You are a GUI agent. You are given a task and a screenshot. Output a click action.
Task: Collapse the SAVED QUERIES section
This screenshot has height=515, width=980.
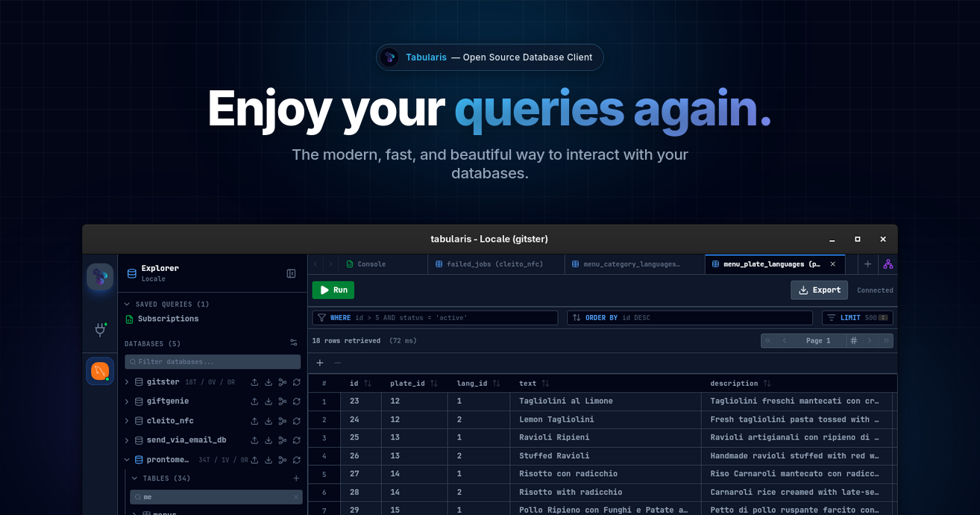pyautogui.click(x=128, y=305)
